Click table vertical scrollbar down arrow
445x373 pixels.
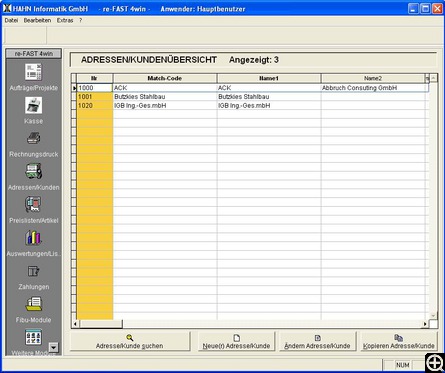(x=433, y=315)
